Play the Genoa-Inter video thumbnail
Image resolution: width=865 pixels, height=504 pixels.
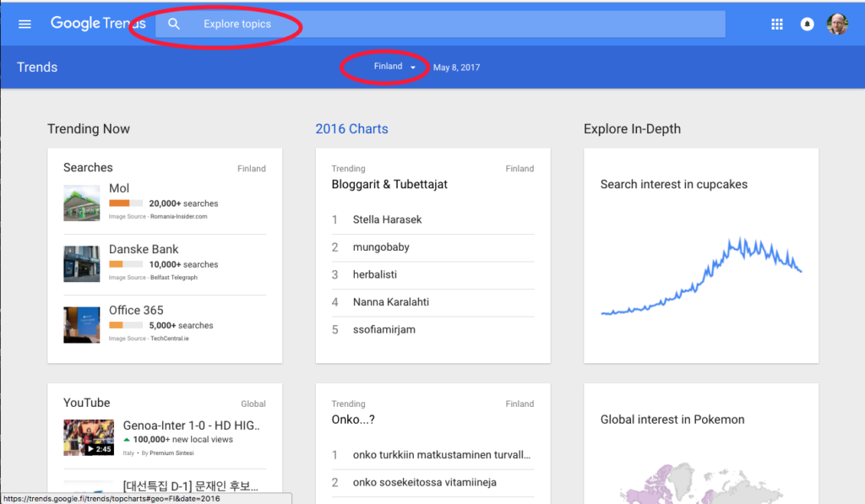coord(88,438)
